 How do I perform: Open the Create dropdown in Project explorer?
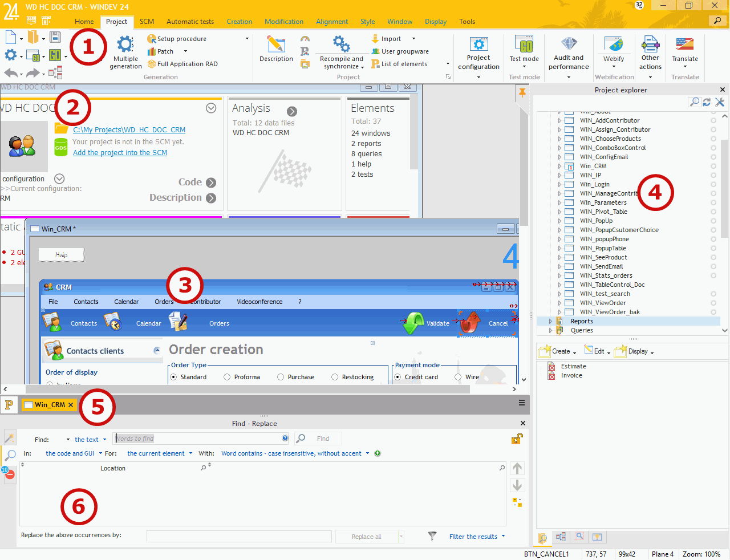(558, 351)
